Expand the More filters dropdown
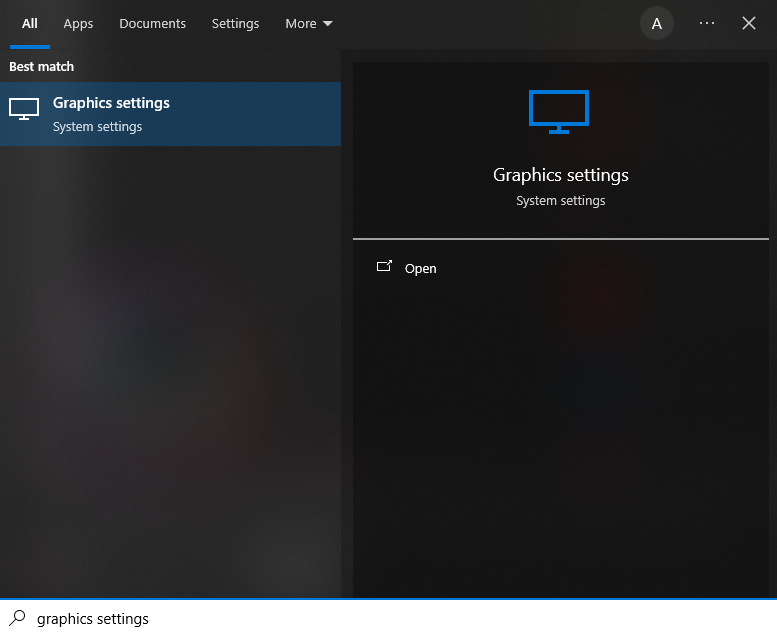This screenshot has width=777, height=636. click(x=308, y=24)
